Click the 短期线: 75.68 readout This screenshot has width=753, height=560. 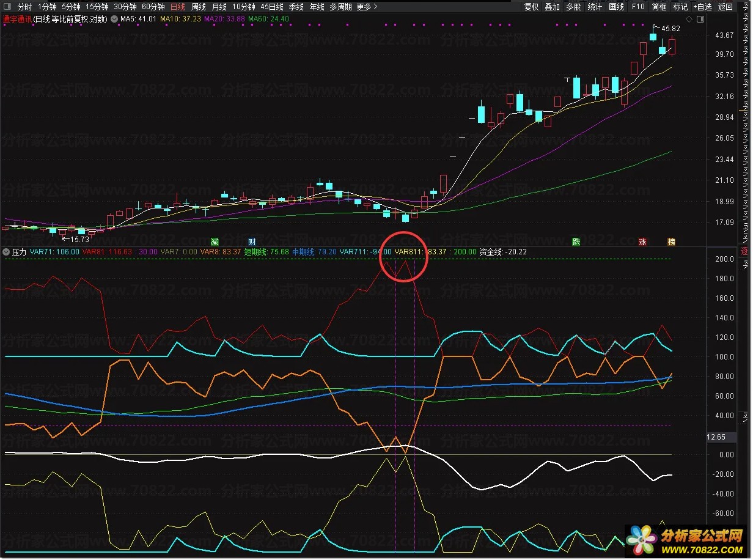[x=266, y=252]
